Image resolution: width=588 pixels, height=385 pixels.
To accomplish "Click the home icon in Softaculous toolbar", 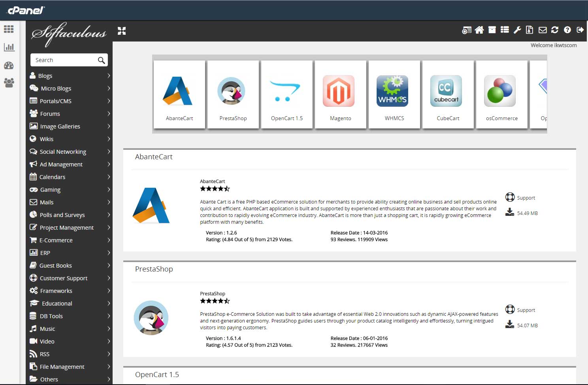I will 479,30.
